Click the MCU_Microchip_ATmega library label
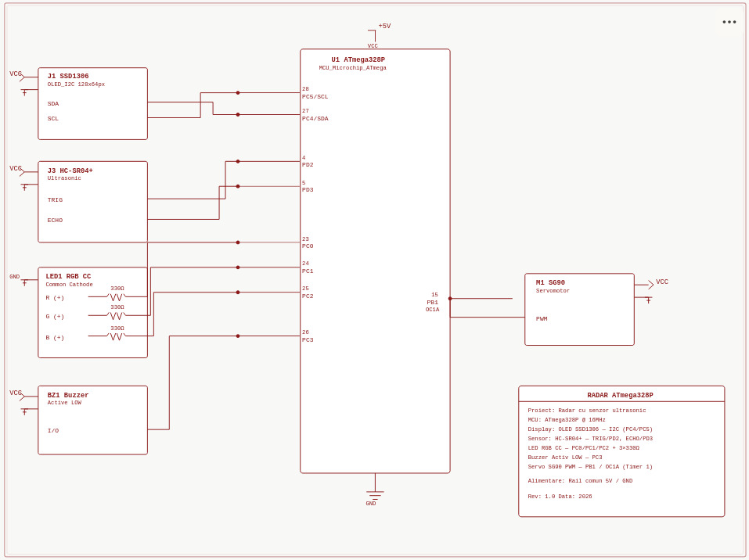The height and width of the screenshot is (560, 749). point(352,68)
